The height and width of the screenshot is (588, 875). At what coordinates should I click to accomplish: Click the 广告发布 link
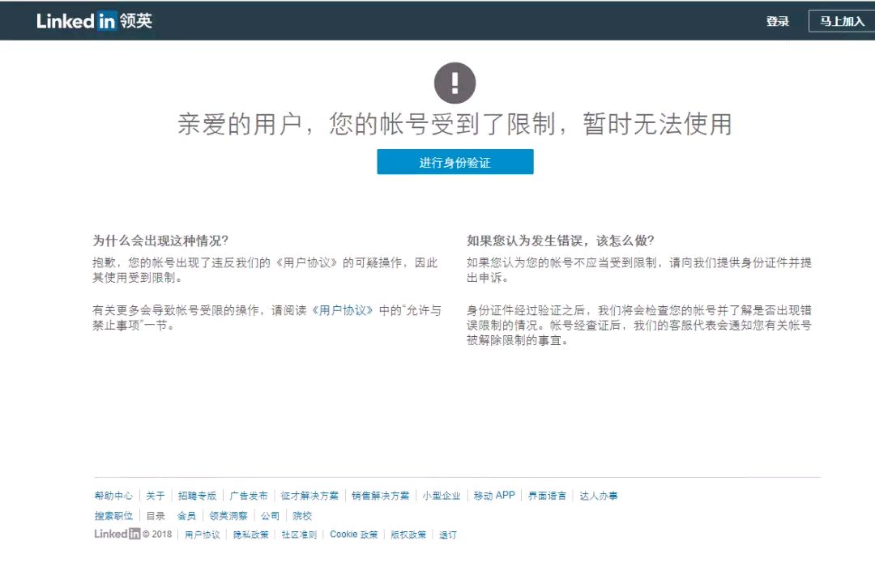click(x=248, y=495)
